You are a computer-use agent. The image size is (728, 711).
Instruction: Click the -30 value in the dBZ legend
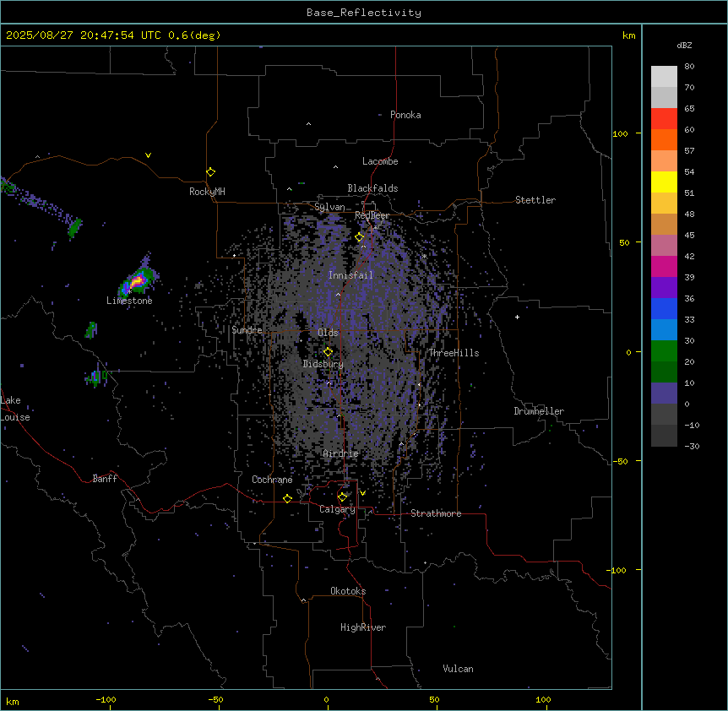click(x=692, y=446)
